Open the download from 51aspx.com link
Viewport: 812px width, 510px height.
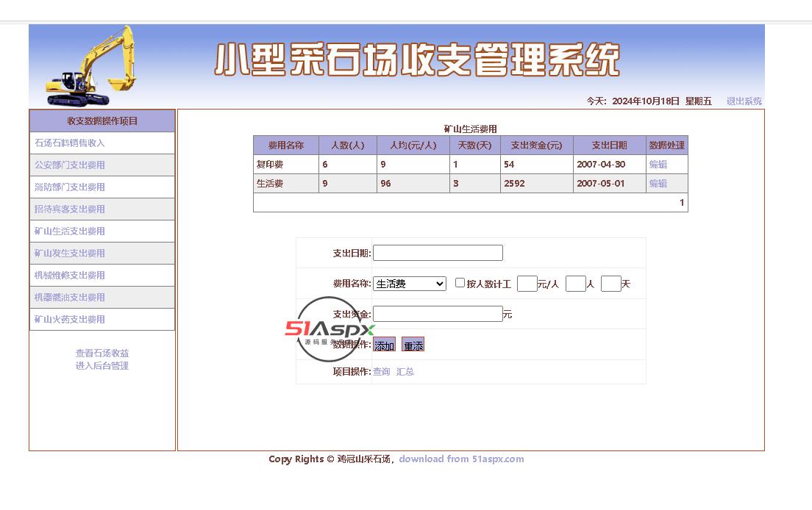coord(461,459)
